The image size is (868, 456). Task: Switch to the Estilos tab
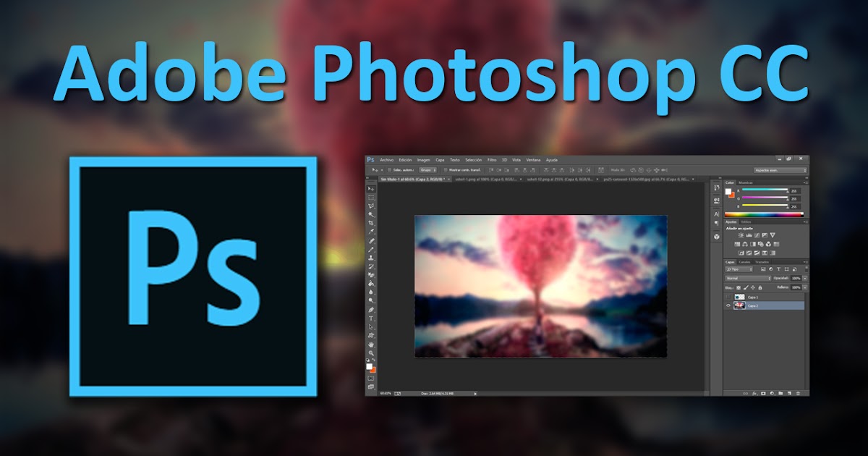tap(746, 222)
